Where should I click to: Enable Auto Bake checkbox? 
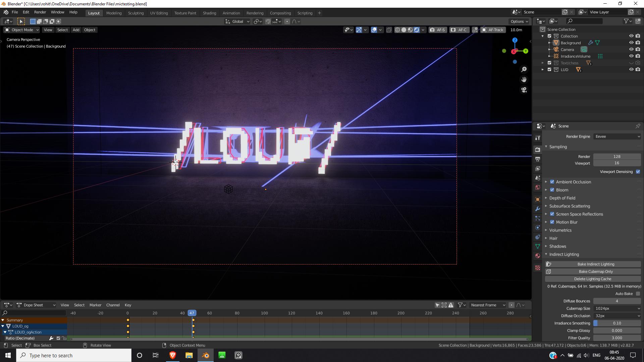[x=638, y=294]
